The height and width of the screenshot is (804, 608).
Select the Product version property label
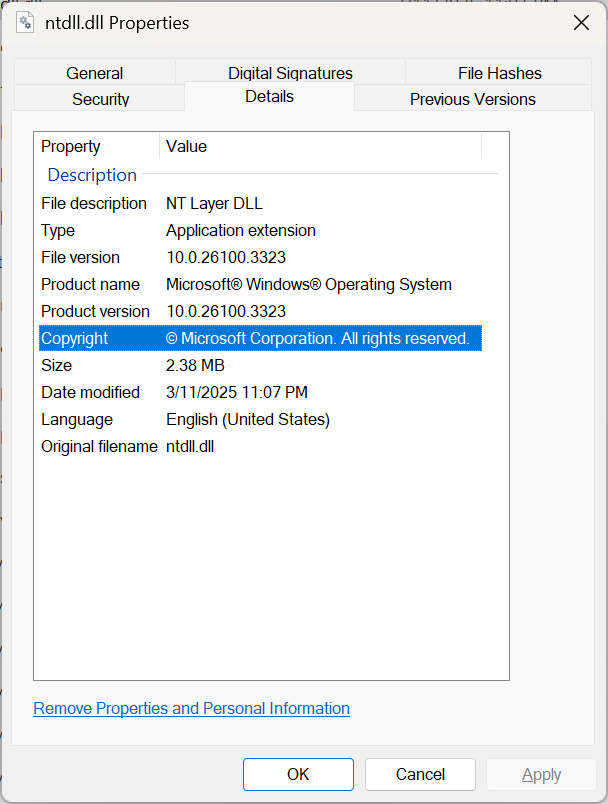pos(95,311)
